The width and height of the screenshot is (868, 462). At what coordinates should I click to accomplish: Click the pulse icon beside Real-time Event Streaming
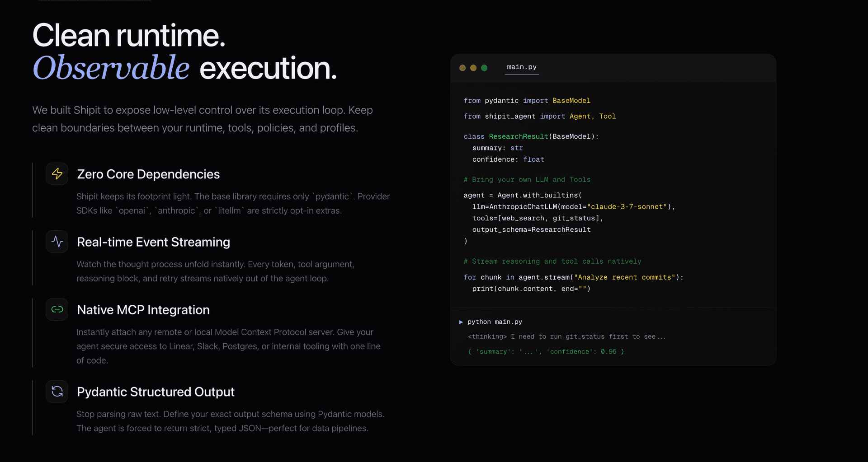tap(57, 242)
